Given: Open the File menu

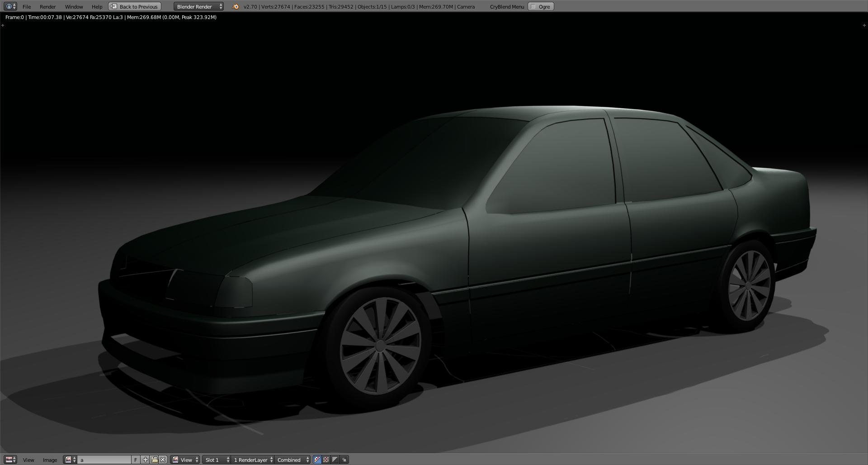Looking at the screenshot, I should click(x=27, y=7).
